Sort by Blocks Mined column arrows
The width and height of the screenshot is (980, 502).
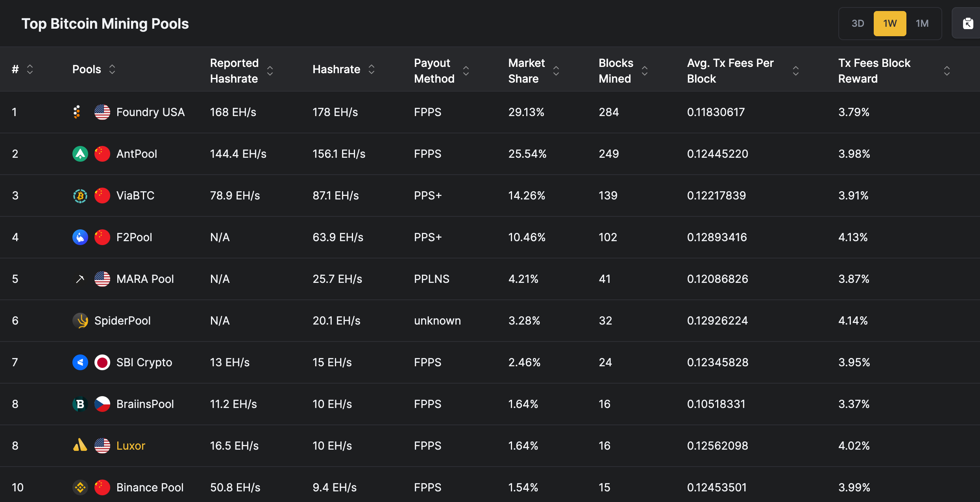[x=644, y=71]
